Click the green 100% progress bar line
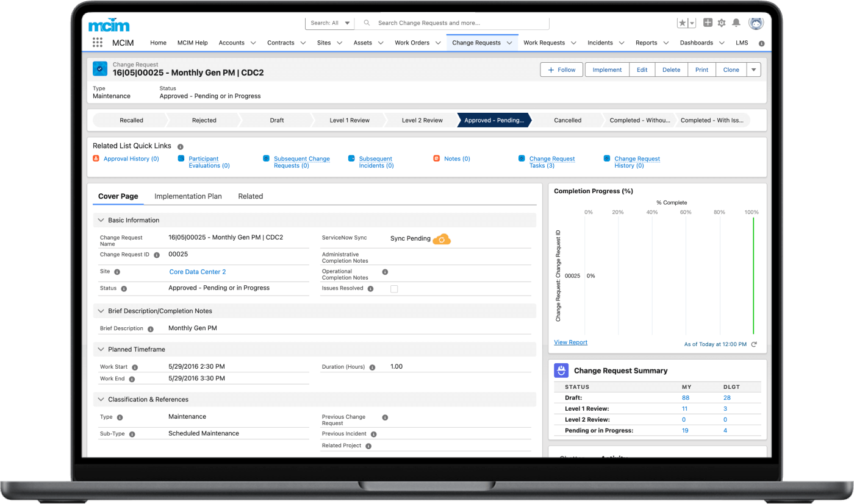Screen dimensions: 854x504 click(x=753, y=275)
